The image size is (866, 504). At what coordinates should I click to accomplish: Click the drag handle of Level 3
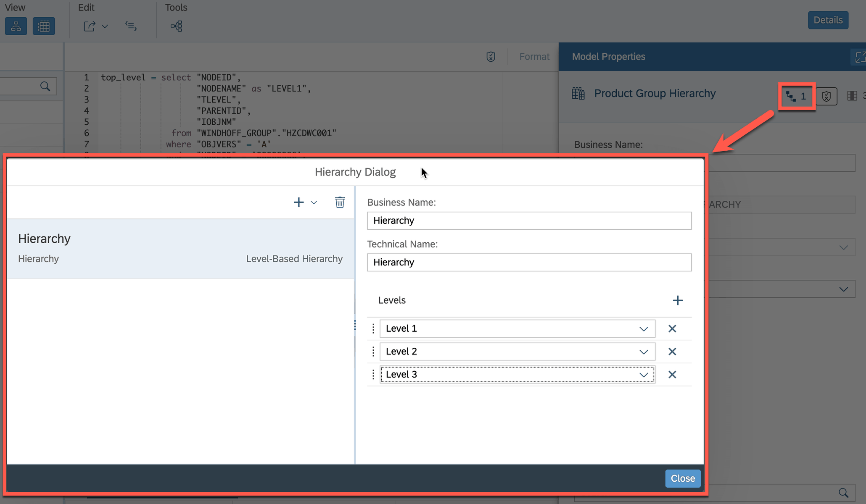point(373,375)
